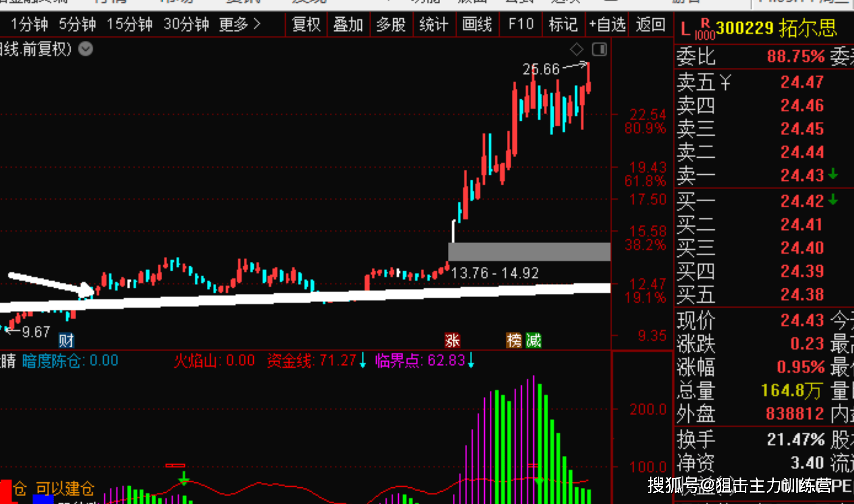Click the 标记 mark button
The height and width of the screenshot is (504, 854).
[x=563, y=24]
